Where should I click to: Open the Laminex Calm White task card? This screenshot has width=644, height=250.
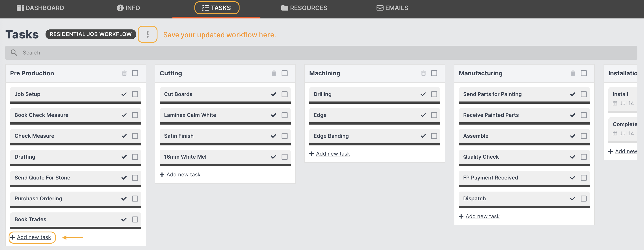[225, 116]
